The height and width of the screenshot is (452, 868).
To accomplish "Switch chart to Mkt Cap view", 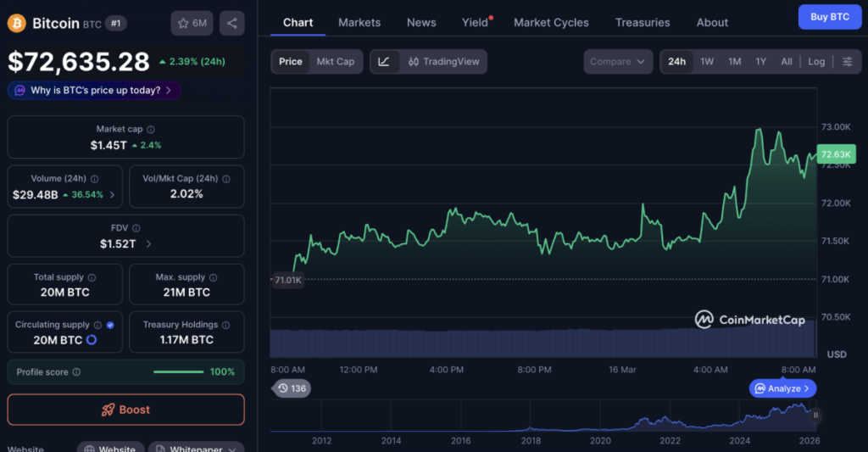I will point(336,62).
